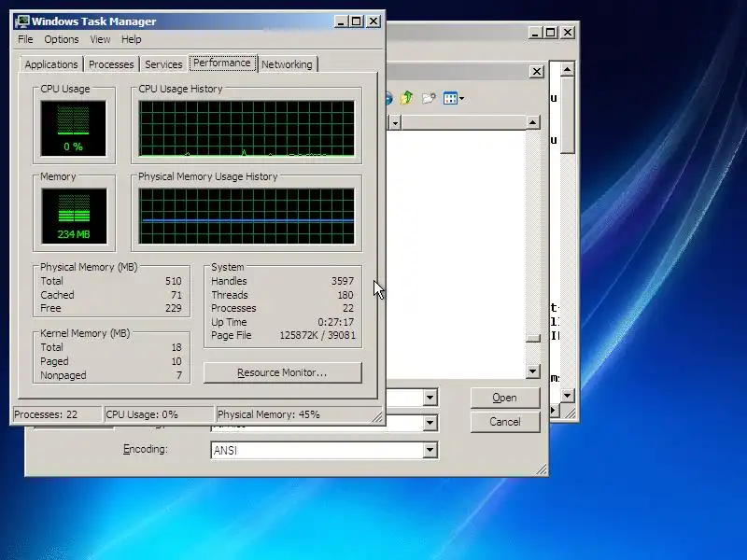Click the CPU Usage gauge showing 0 %

click(x=74, y=129)
